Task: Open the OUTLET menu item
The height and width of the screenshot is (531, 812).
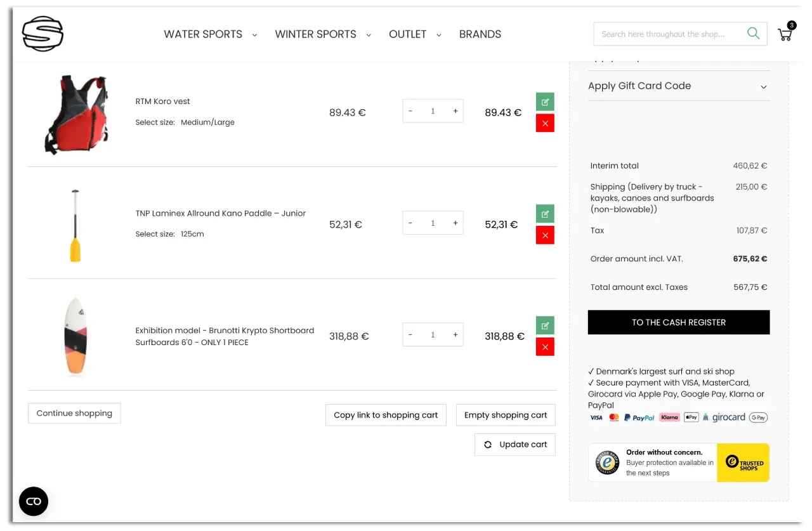Action: [408, 34]
